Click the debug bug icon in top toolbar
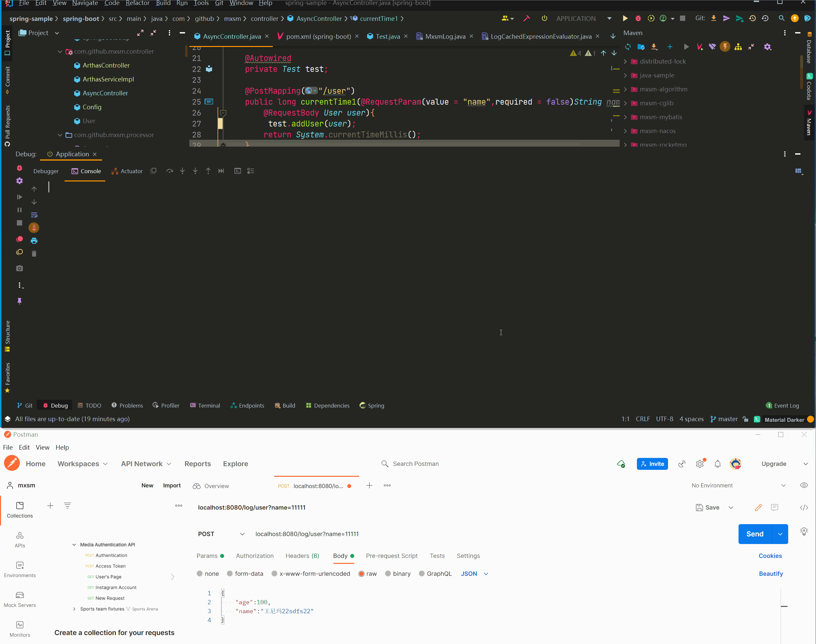 coord(638,19)
